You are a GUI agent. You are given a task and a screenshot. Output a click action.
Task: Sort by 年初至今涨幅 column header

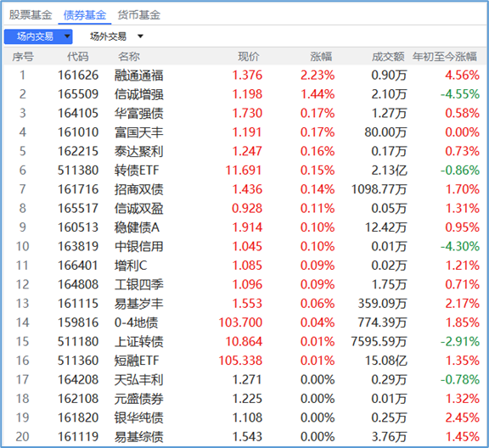(x=445, y=57)
